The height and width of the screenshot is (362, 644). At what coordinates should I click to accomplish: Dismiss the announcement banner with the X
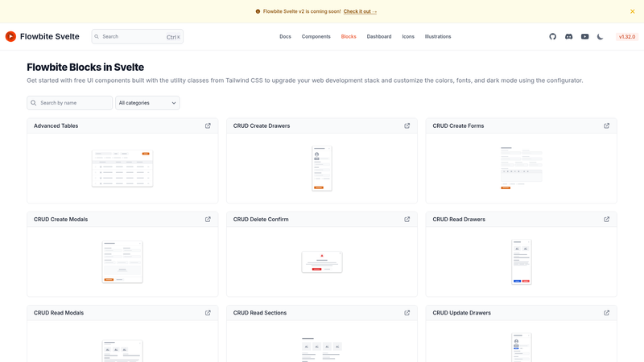[633, 11]
